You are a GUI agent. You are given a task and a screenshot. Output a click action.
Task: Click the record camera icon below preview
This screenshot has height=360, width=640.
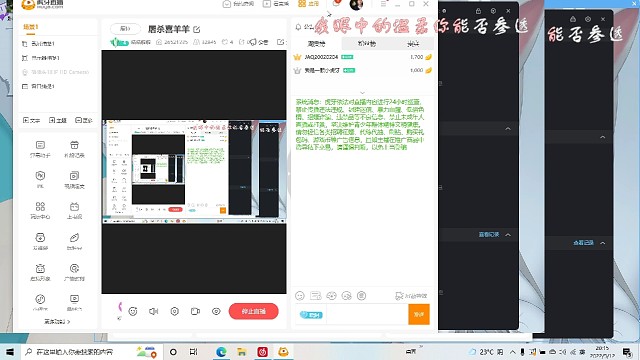(196, 311)
